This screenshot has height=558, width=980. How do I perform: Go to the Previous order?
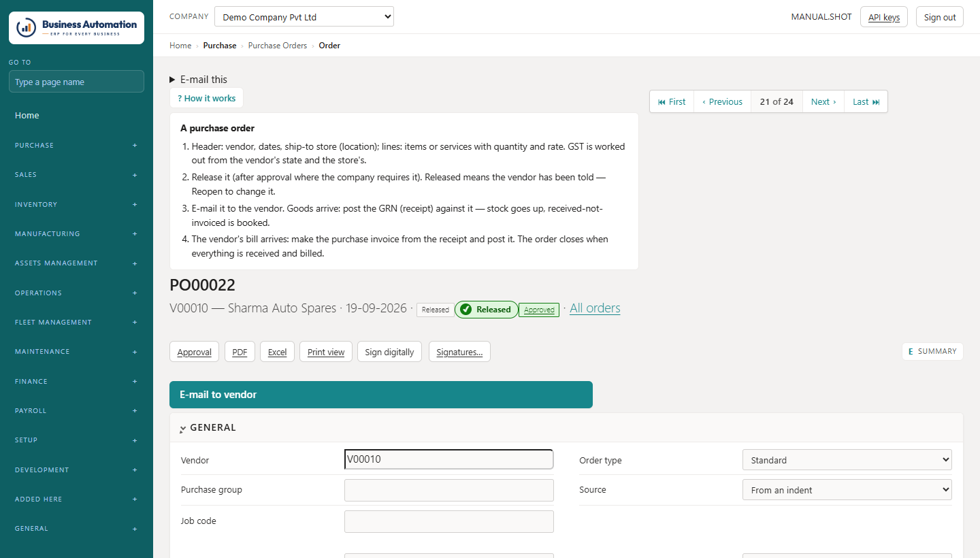tap(723, 101)
